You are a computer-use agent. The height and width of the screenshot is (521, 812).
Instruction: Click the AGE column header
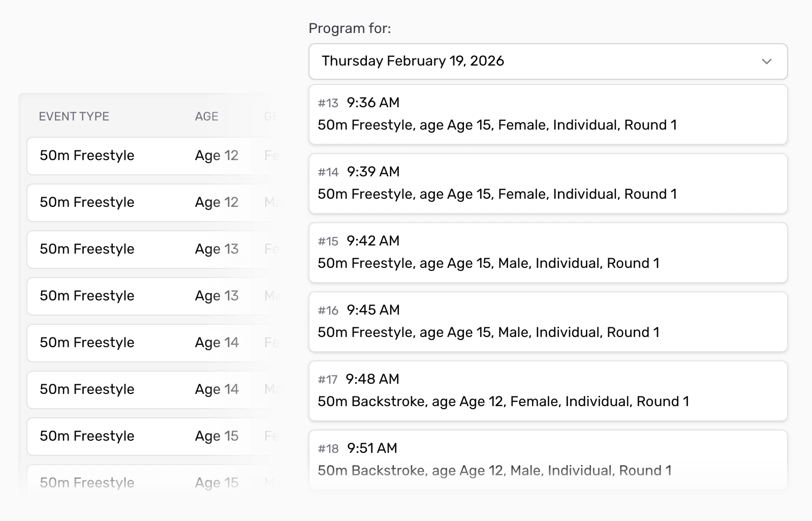(207, 116)
